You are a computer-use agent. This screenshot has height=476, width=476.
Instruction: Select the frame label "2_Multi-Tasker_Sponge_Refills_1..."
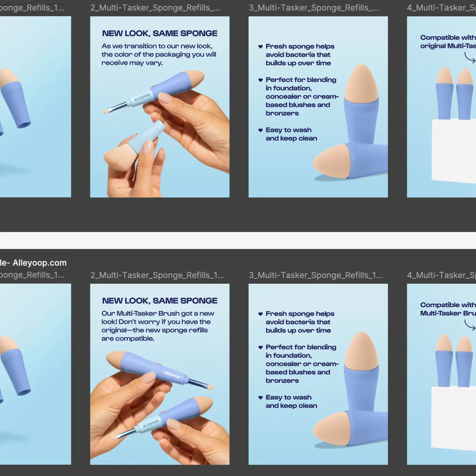tap(157, 275)
